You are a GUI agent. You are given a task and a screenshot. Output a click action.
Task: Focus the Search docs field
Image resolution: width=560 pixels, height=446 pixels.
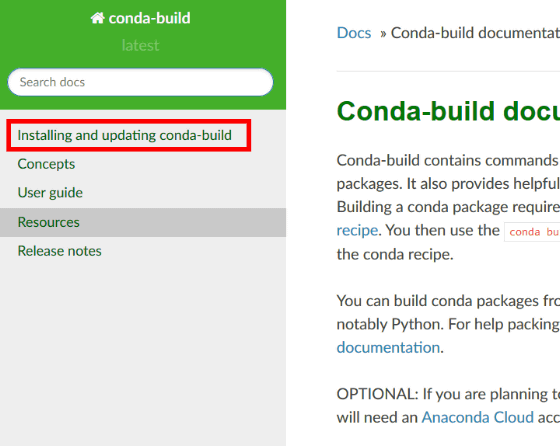[140, 82]
